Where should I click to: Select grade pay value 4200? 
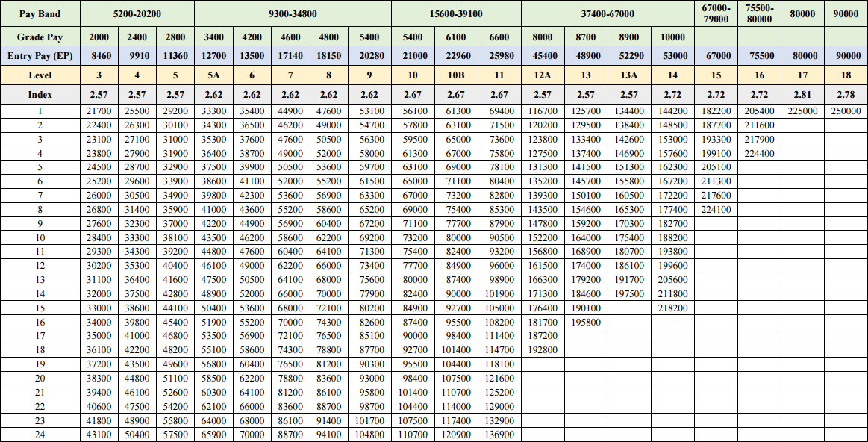(252, 37)
